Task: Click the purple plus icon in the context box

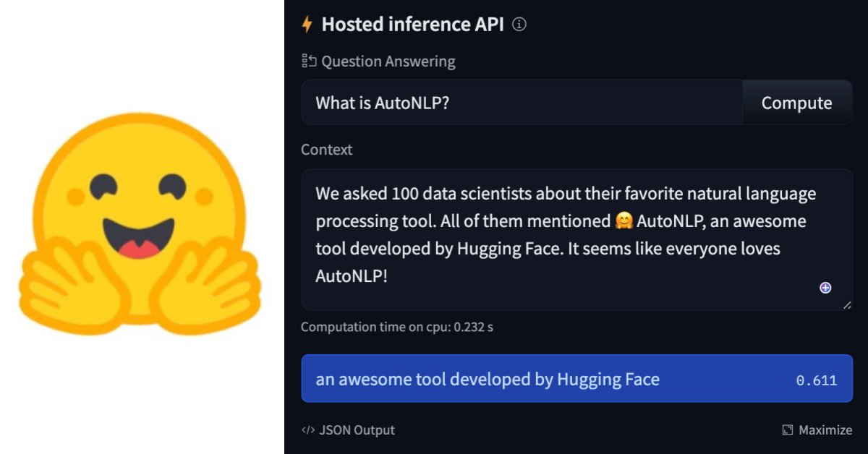Action: [x=825, y=288]
